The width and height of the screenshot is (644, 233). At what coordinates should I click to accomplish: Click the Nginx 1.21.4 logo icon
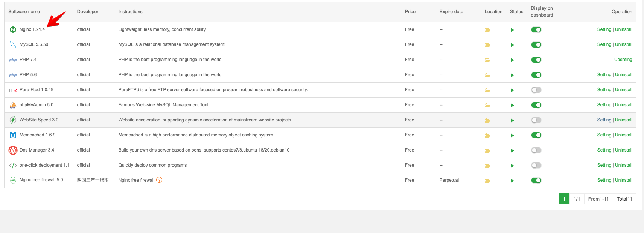tap(13, 29)
